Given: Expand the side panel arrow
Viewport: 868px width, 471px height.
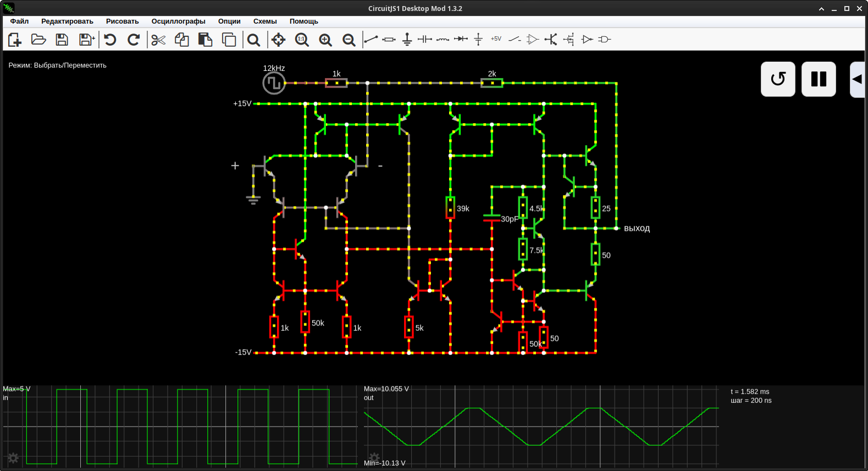Looking at the screenshot, I should [858, 79].
